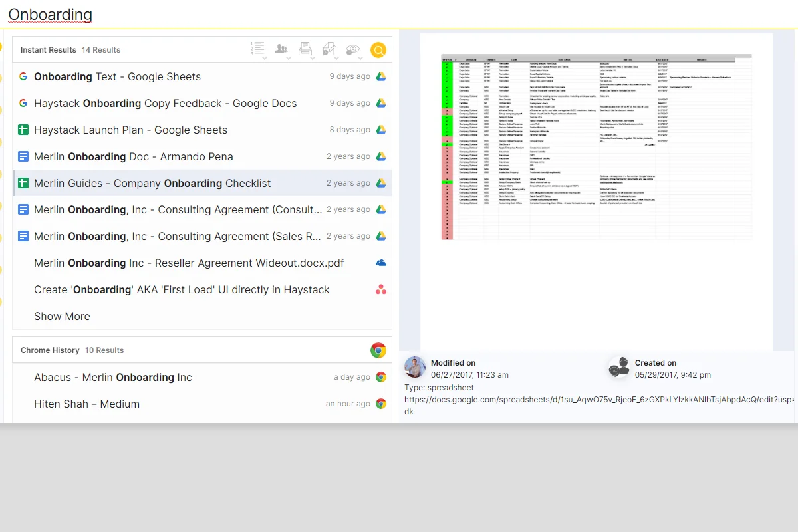Click the document edit-time filter icon
The image size is (798, 532).
(x=329, y=49)
